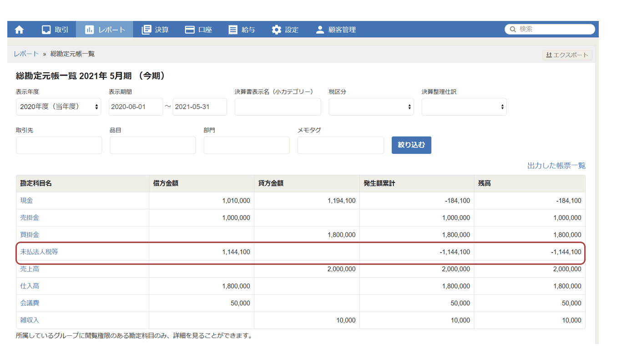Click the 貸方金額 column header

pyautogui.click(x=307, y=183)
